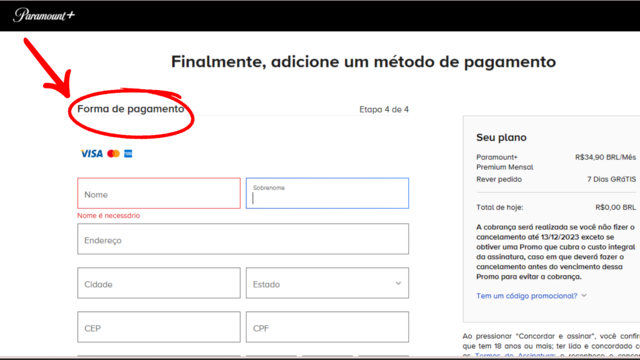Click the 'Etapa 4 de 4' step text
The width and height of the screenshot is (640, 360).
[x=384, y=109]
